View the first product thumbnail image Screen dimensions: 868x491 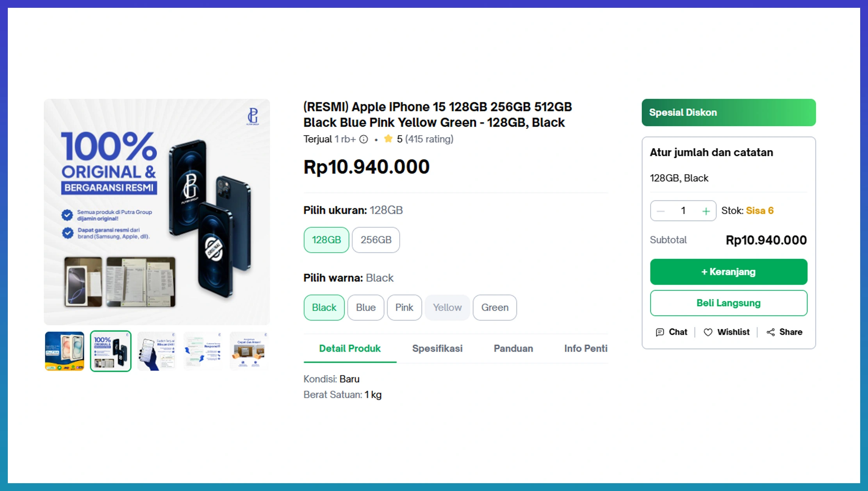[x=64, y=351]
